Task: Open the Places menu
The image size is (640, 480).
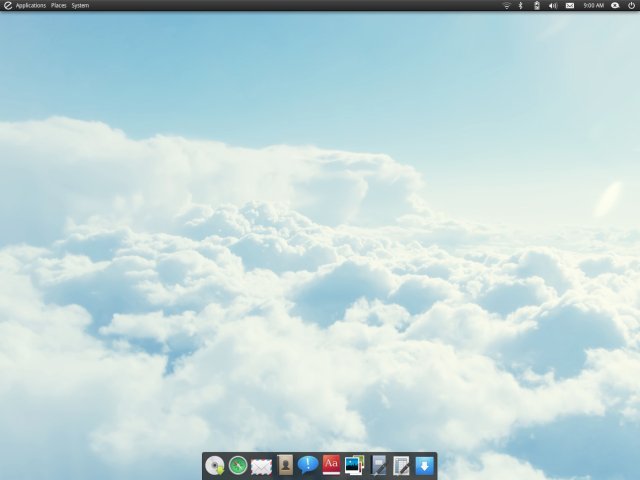Action: (58, 5)
